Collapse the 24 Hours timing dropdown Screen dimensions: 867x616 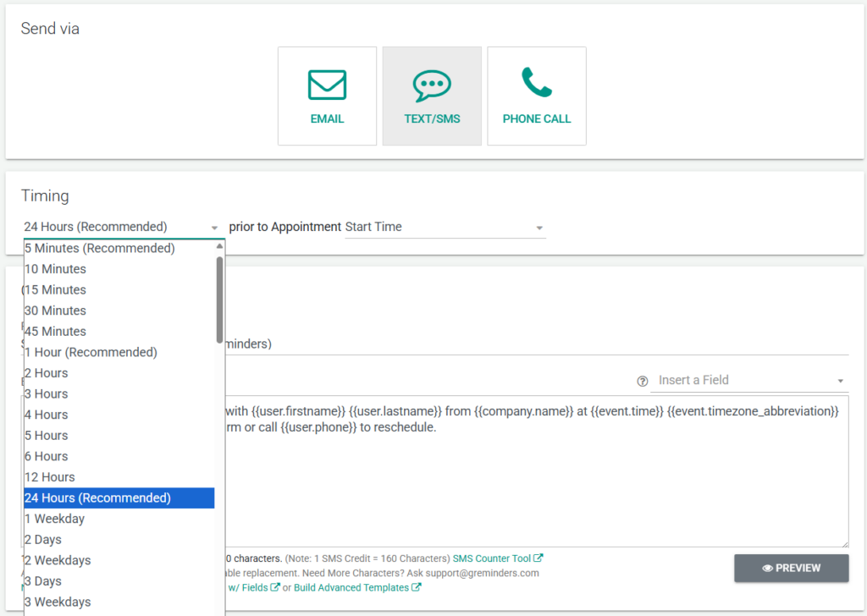(x=121, y=227)
